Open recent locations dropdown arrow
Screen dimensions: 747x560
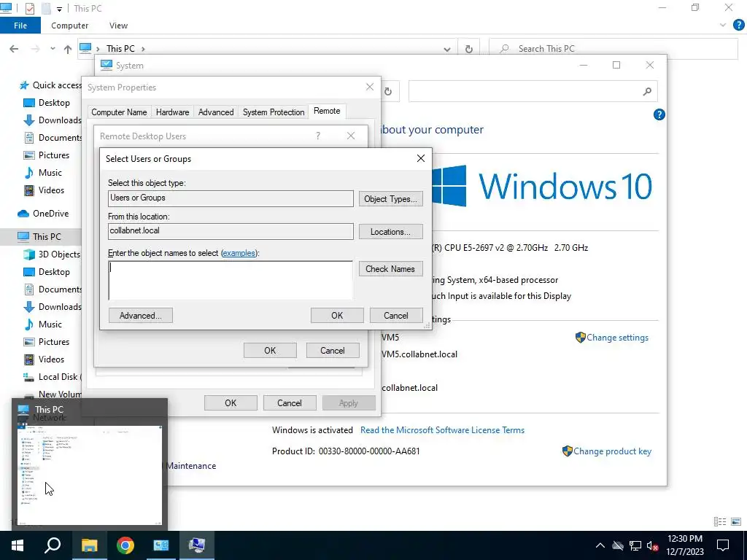(x=53, y=49)
